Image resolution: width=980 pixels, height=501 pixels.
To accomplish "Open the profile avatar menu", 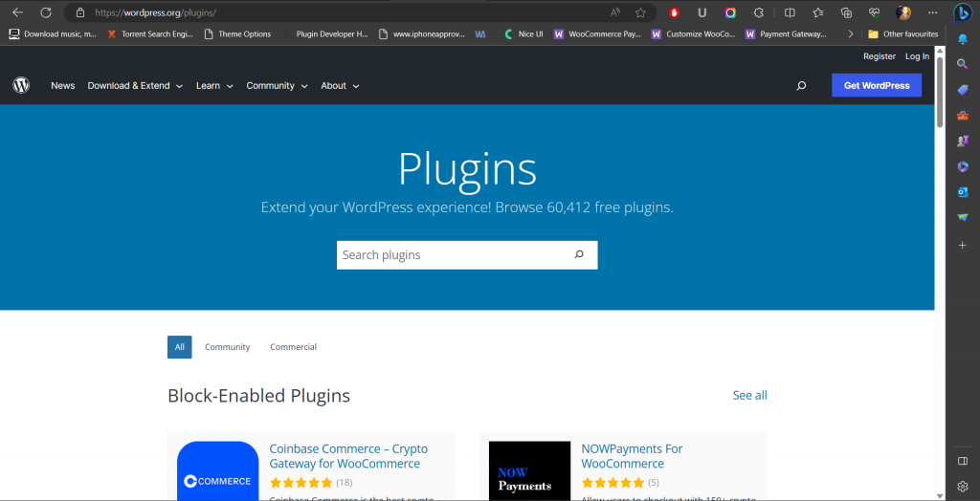I will [x=903, y=12].
